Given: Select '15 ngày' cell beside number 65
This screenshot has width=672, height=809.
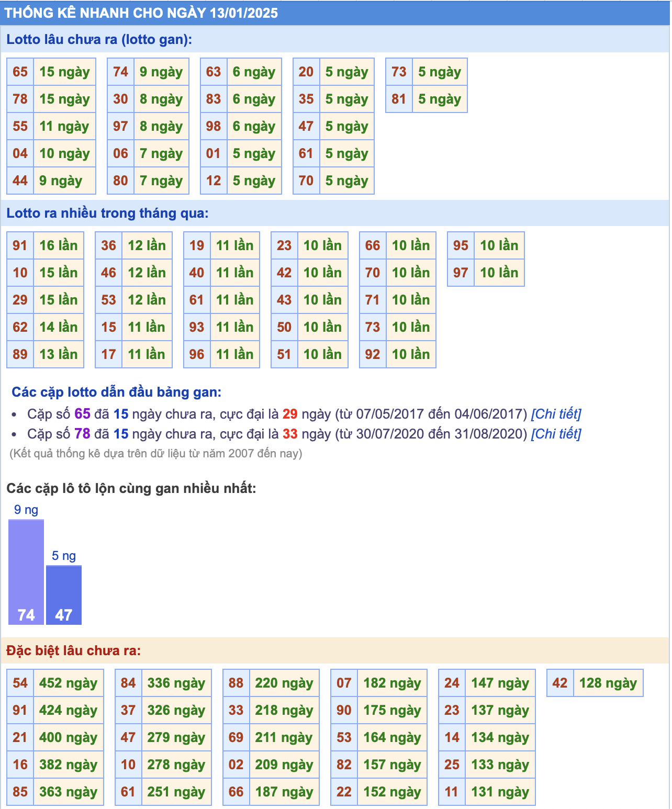Looking at the screenshot, I should point(65,72).
